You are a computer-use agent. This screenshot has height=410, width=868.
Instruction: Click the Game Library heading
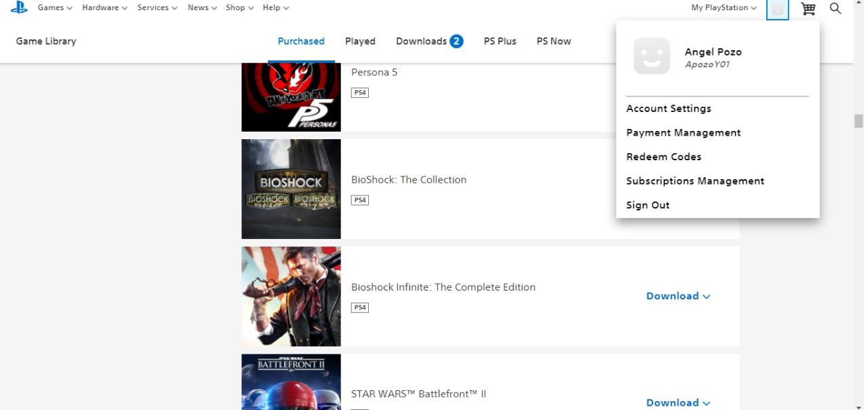point(46,41)
